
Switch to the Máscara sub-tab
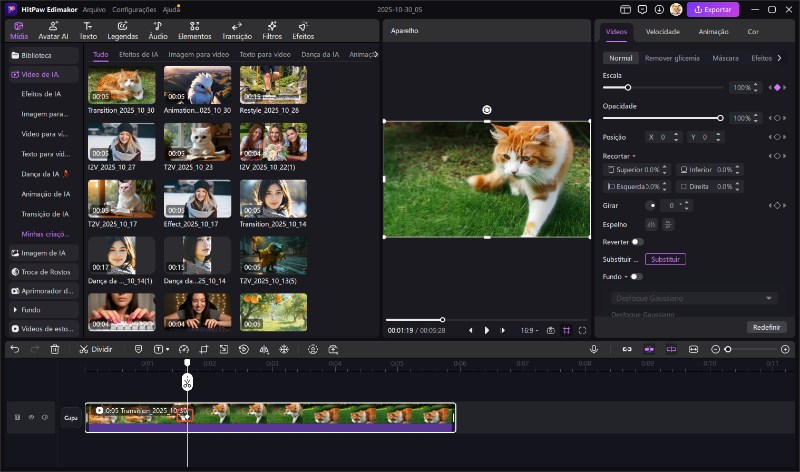pyautogui.click(x=725, y=58)
